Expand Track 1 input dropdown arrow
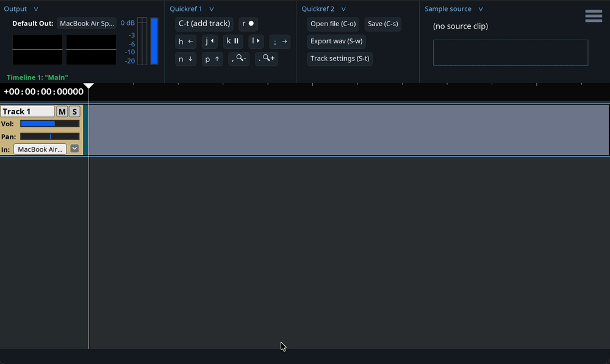Image resolution: width=610 pixels, height=364 pixels. tap(74, 149)
